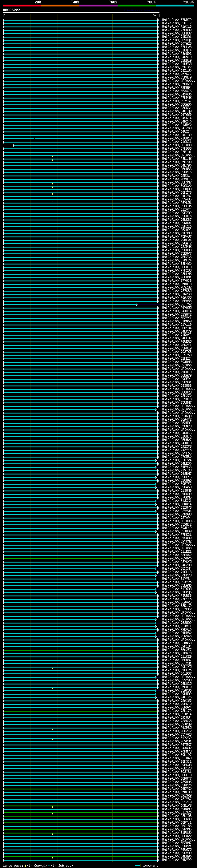Click hit label UniRef100_Q28KK5
Viewport: 197px width, 868px height.
[x=177, y=721]
